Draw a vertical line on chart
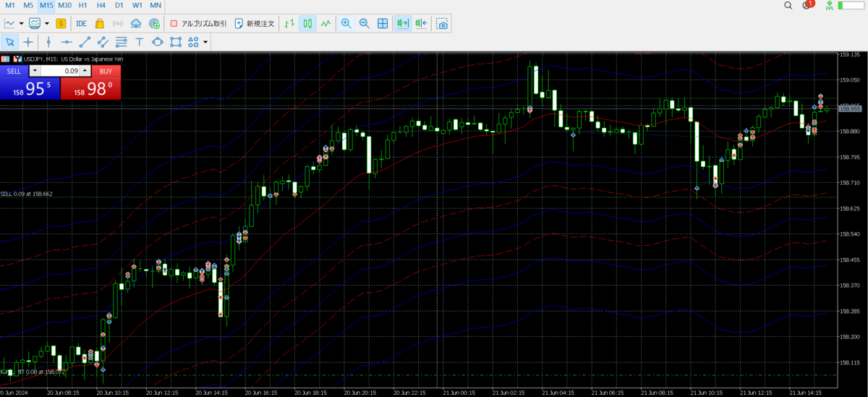 (x=48, y=41)
